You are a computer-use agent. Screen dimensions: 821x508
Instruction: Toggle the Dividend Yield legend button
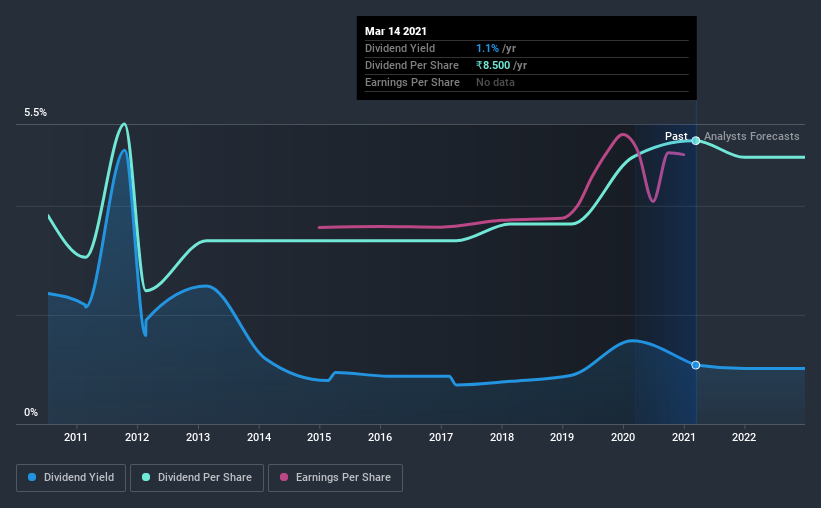[x=71, y=478]
